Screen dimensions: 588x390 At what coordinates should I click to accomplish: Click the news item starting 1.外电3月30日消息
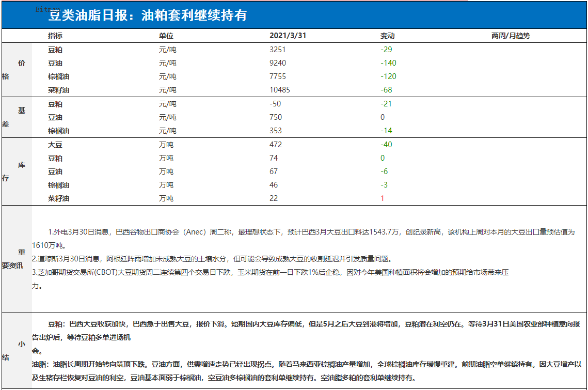point(303,239)
